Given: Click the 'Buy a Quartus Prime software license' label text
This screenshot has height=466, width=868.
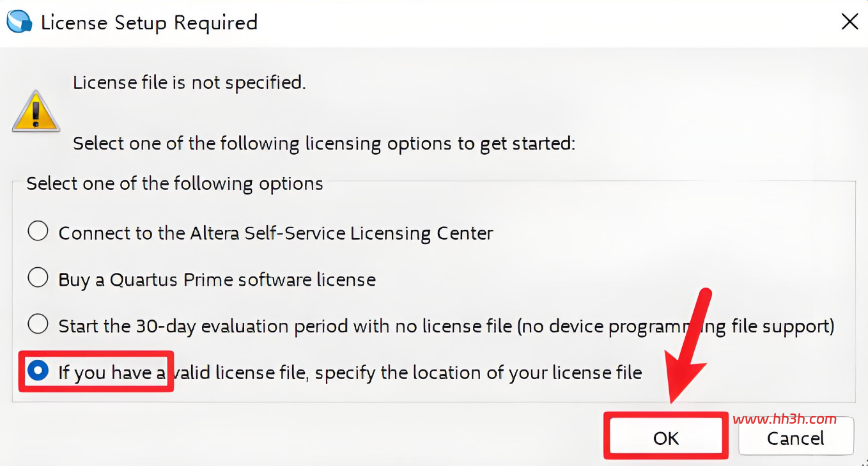Looking at the screenshot, I should [217, 280].
